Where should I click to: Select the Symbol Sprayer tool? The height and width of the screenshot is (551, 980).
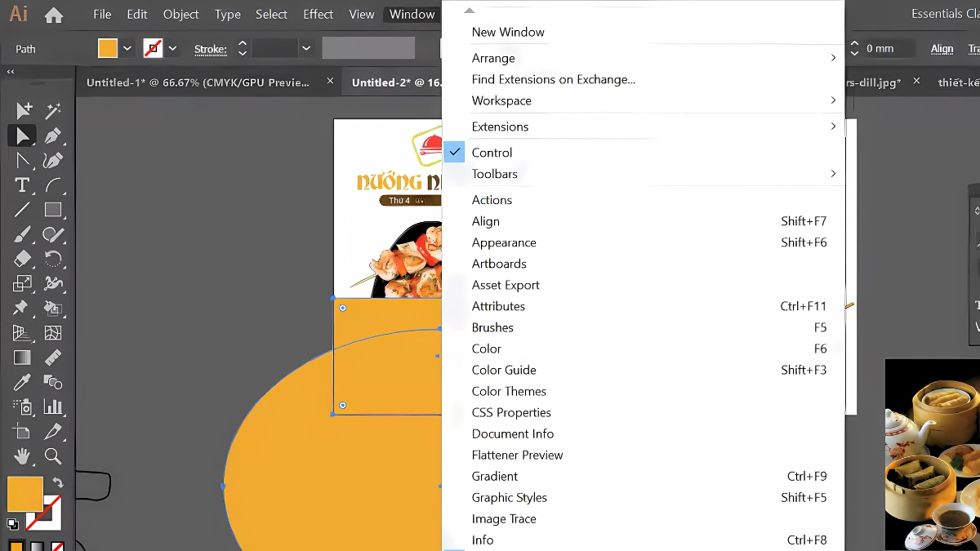[x=22, y=407]
